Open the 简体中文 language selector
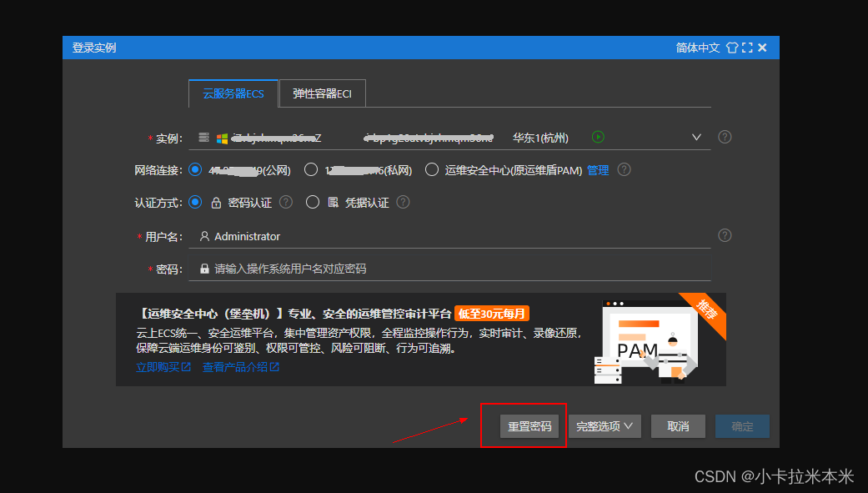This screenshot has height=493, width=868. click(697, 48)
